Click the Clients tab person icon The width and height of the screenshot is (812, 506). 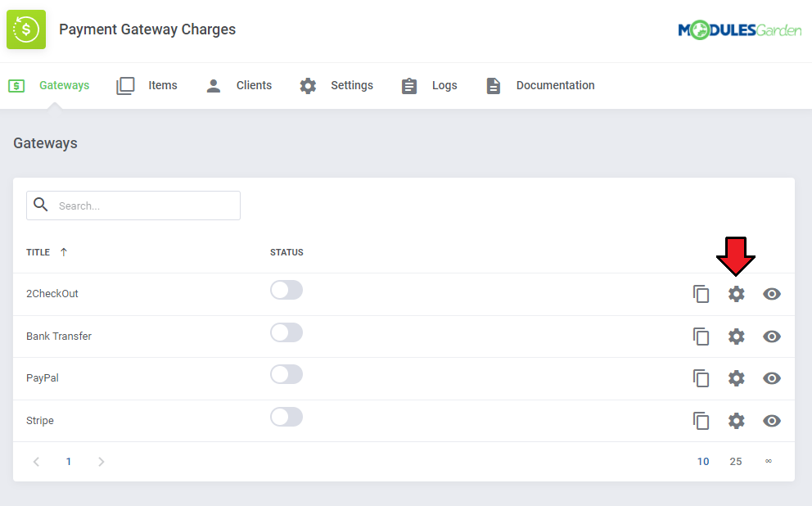[x=214, y=85]
